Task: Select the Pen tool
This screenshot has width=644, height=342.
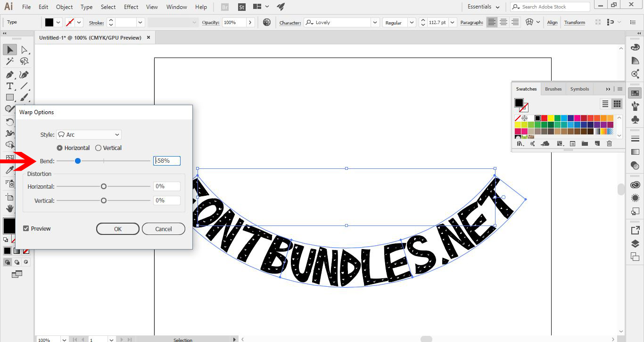Action: click(10, 75)
